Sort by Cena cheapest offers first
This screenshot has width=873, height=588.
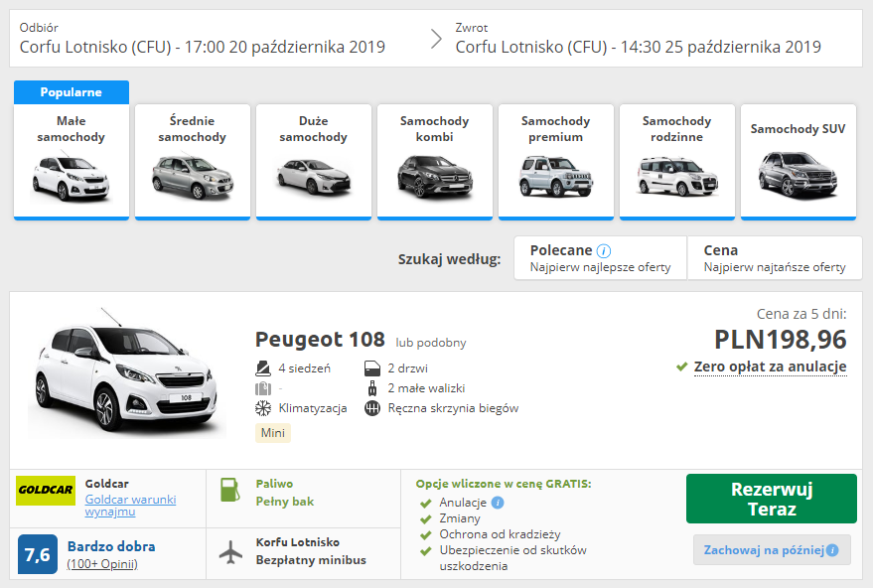tap(775, 258)
